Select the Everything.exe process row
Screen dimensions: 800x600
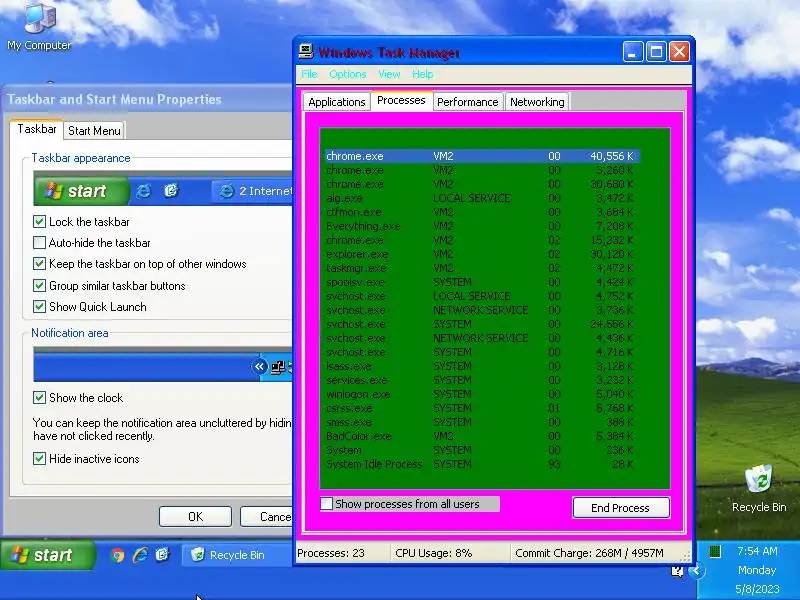click(x=482, y=226)
